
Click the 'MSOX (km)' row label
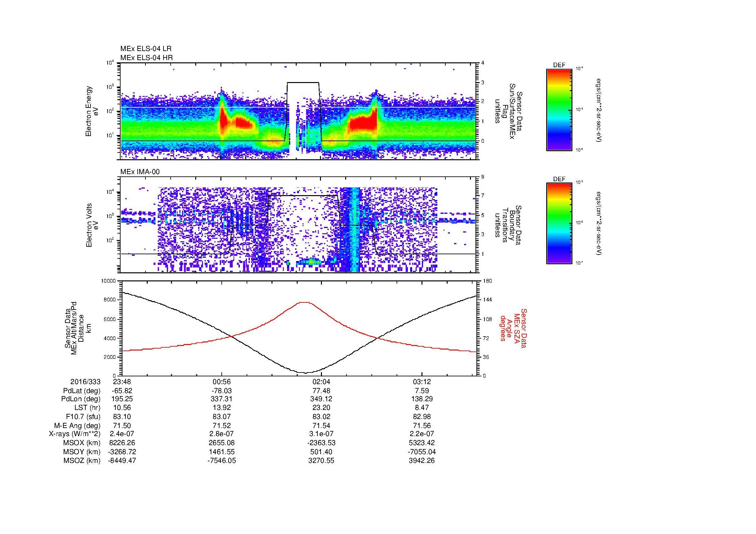82,443
